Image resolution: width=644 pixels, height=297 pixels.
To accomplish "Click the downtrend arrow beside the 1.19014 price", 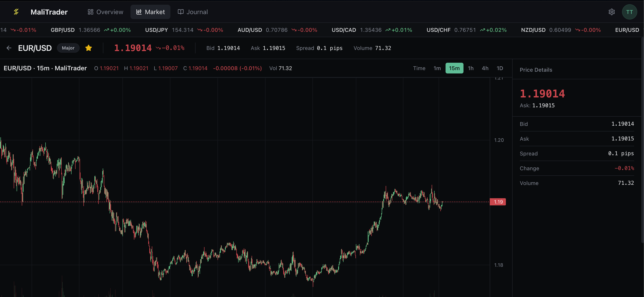I will click(159, 48).
